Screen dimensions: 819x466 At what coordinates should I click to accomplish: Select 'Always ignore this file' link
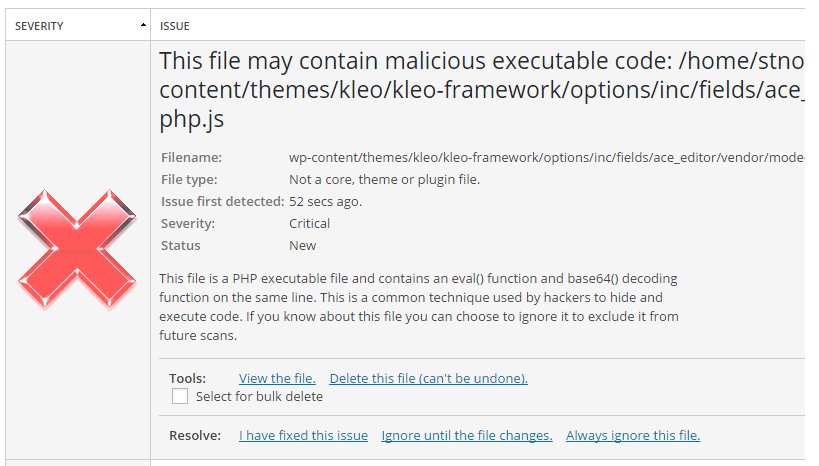pyautogui.click(x=633, y=435)
